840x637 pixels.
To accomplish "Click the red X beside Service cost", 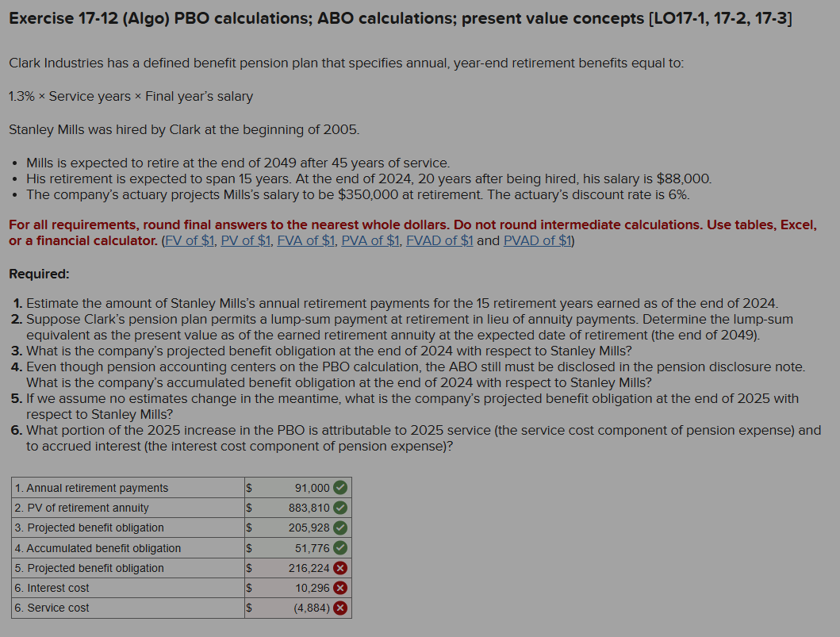I will [x=340, y=608].
